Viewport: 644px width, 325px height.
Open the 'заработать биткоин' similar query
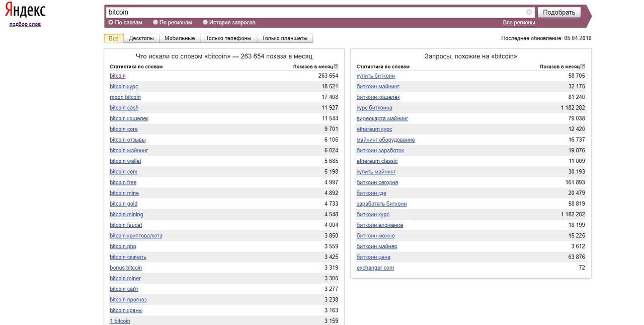pyautogui.click(x=382, y=204)
